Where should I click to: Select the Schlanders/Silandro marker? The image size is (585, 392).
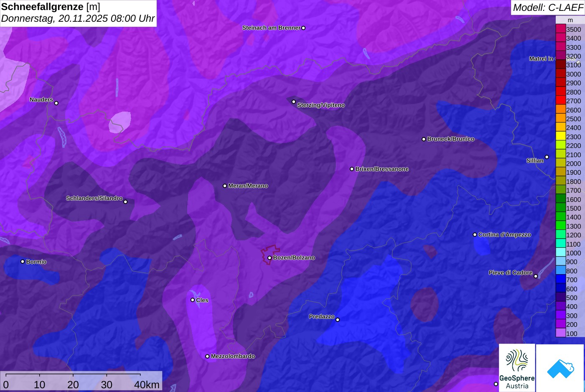[125, 201]
